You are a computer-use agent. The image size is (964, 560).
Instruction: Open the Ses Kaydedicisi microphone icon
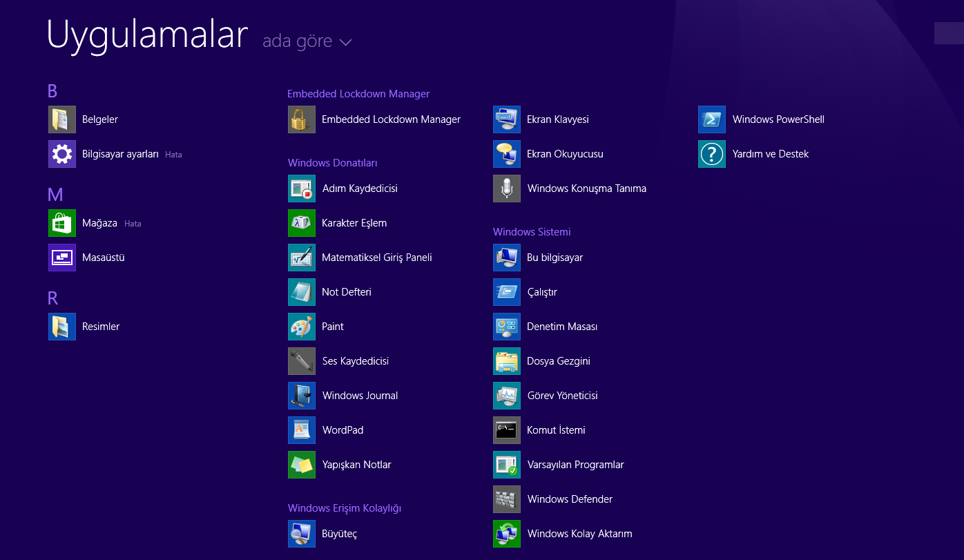(x=302, y=361)
